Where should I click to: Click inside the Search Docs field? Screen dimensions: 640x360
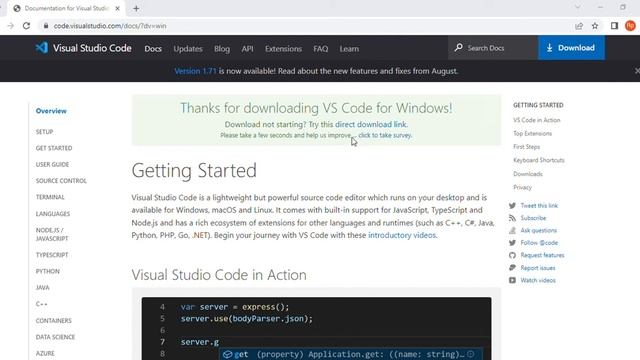tap(493, 48)
